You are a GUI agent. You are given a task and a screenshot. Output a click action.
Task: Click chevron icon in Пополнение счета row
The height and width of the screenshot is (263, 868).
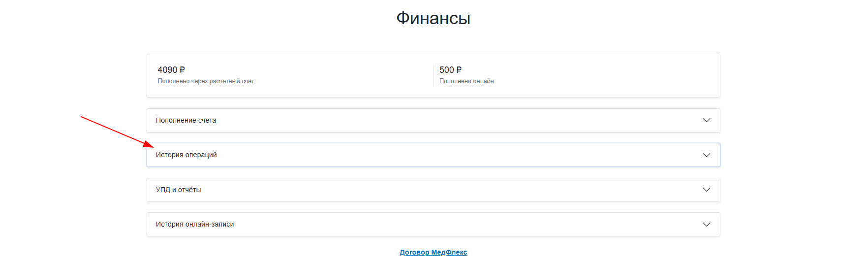pos(707,120)
